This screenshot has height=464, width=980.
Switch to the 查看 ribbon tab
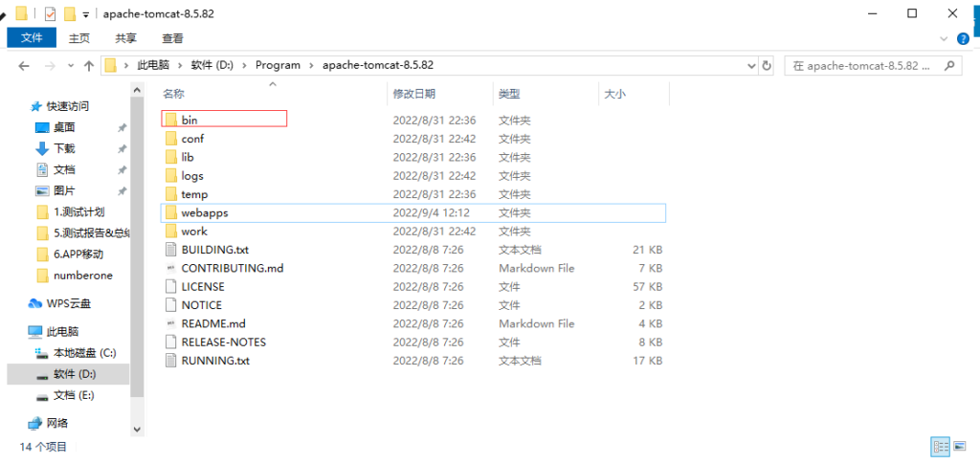click(172, 38)
